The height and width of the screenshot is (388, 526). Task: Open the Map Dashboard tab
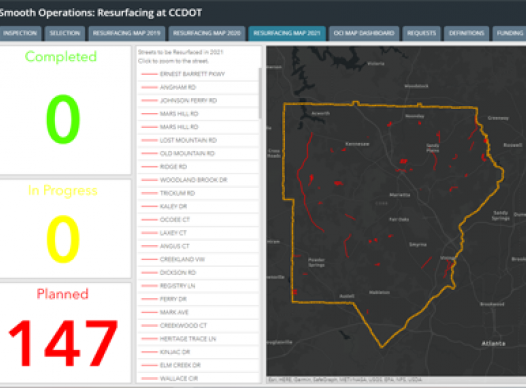[364, 33]
